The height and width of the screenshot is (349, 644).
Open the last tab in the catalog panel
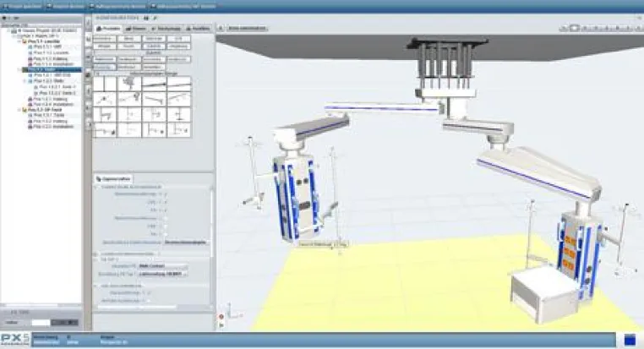198,29
